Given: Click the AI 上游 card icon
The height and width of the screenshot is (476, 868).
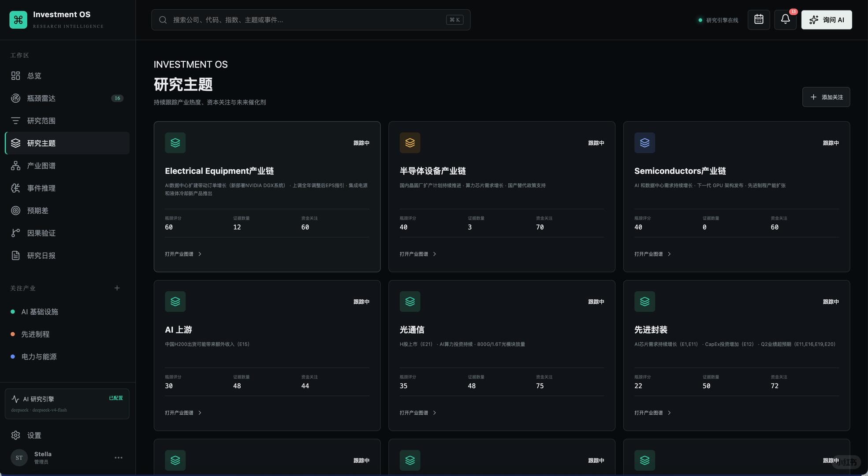Looking at the screenshot, I should (x=175, y=301).
